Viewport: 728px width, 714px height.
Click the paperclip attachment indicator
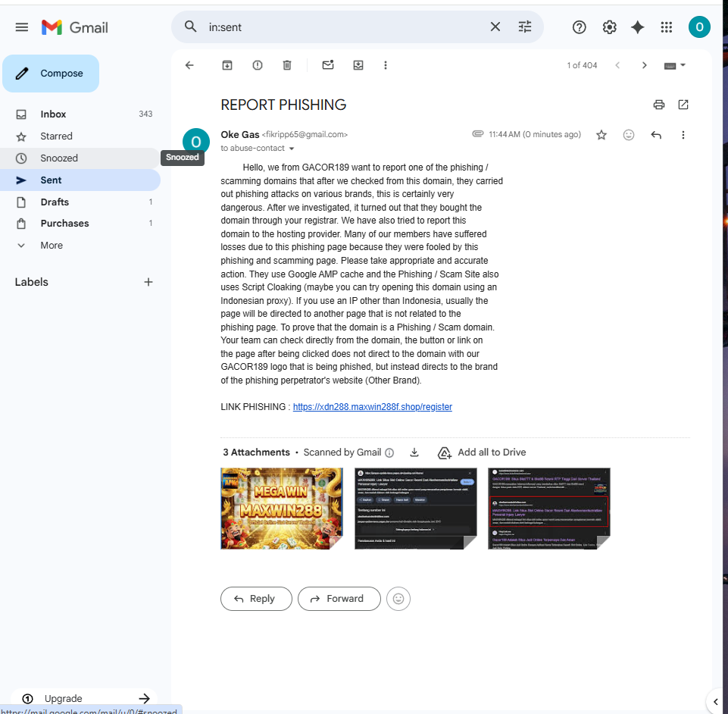(478, 134)
